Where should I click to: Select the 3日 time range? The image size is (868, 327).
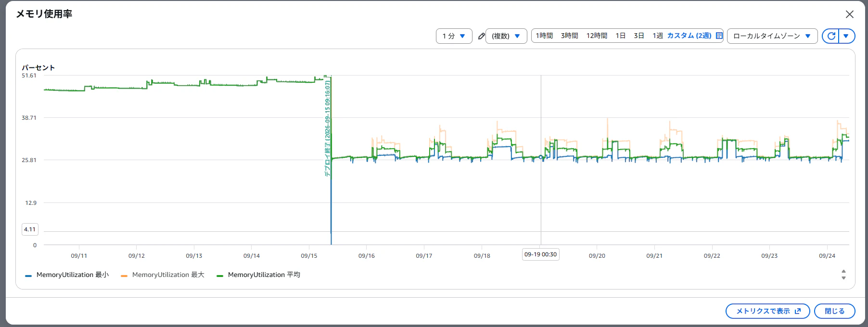click(639, 36)
